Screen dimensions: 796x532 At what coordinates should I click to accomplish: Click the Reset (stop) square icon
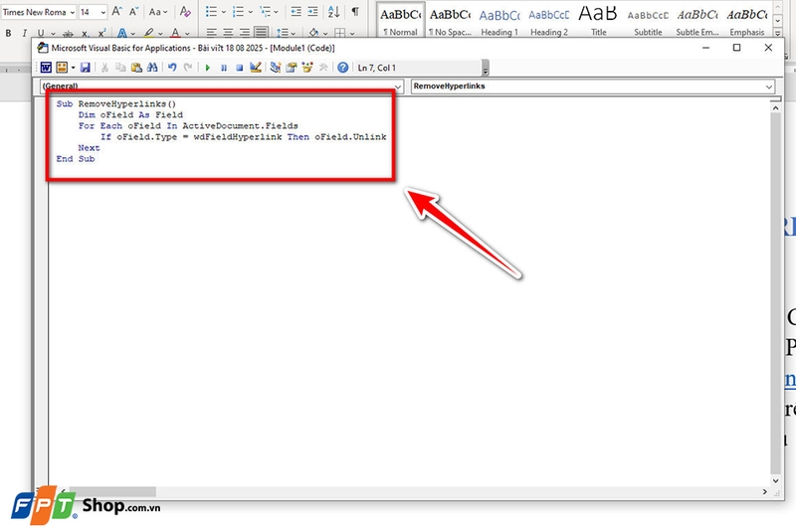(x=239, y=68)
